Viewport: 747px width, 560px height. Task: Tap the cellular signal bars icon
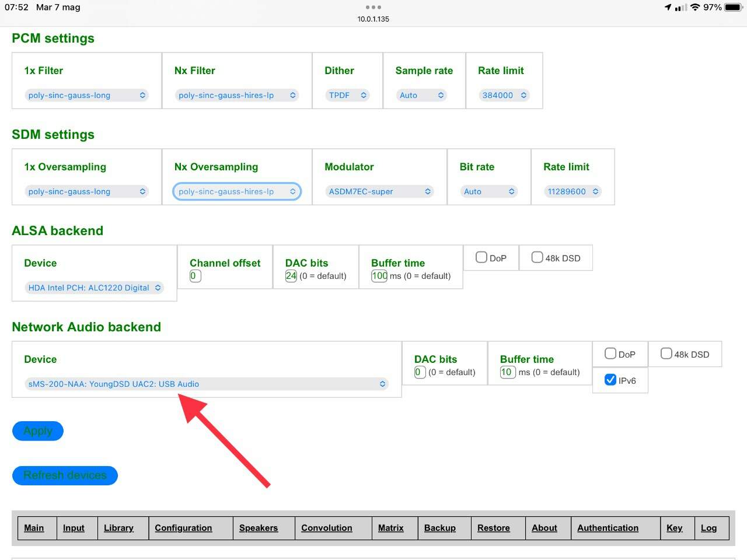point(680,8)
